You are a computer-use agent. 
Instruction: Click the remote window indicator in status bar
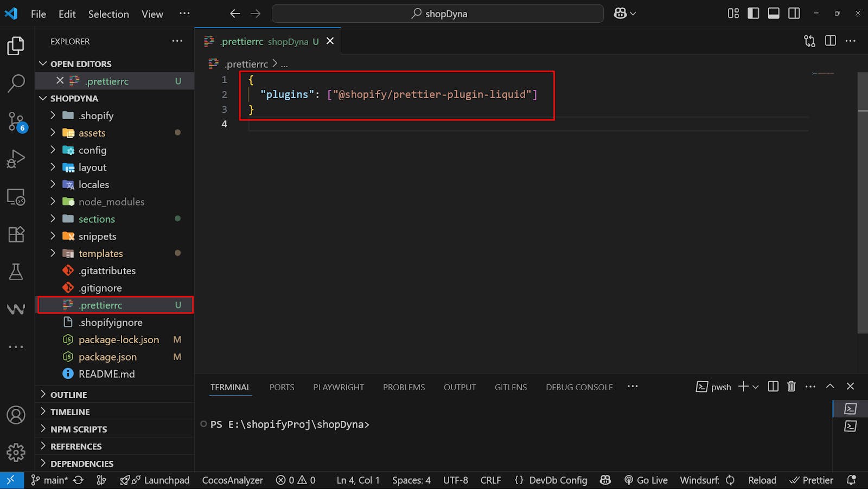(11, 480)
